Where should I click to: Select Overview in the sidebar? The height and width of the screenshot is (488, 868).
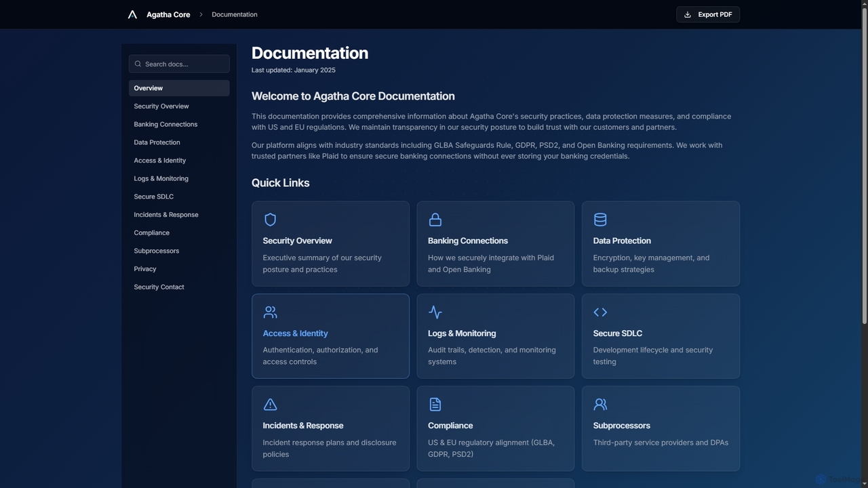(179, 88)
